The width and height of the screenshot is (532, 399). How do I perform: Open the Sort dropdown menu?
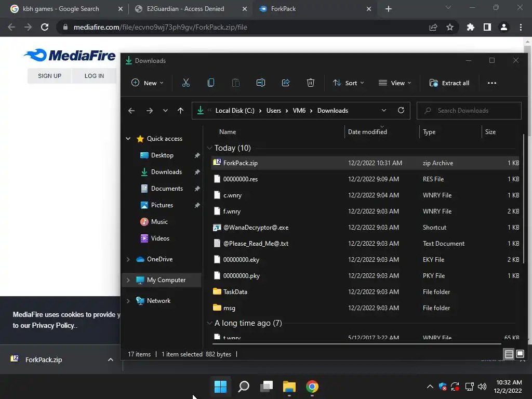click(349, 83)
